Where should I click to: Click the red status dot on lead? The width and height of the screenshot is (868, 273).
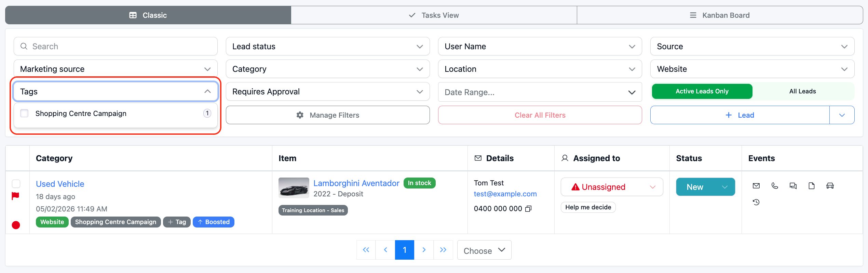click(16, 225)
